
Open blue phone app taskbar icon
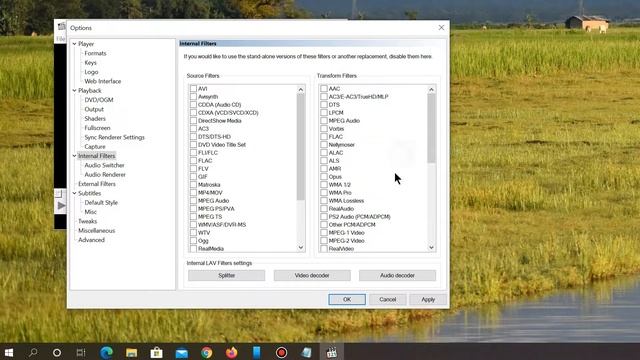coord(256,353)
